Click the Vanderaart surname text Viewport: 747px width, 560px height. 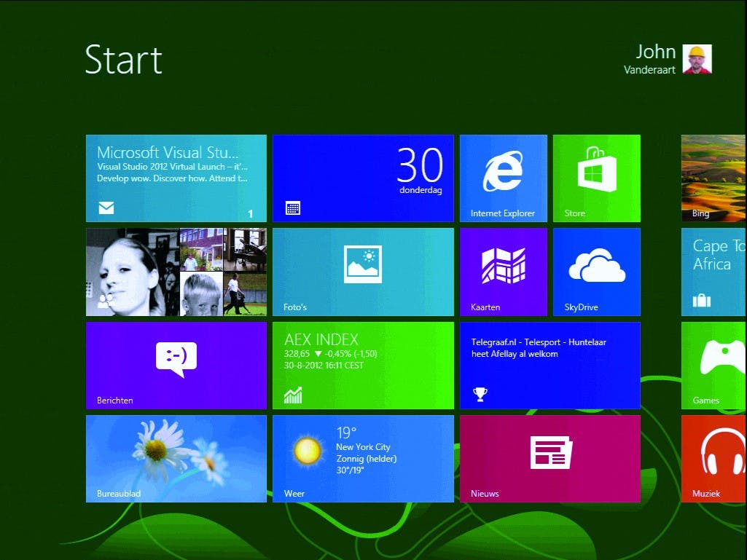pyautogui.click(x=649, y=70)
